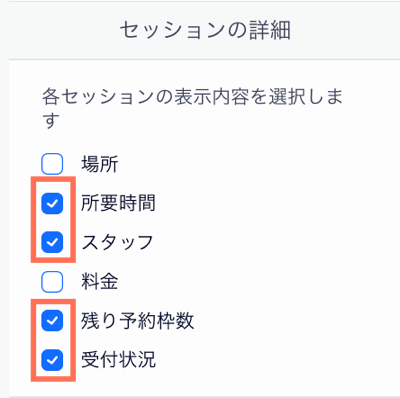Enable the 場所 checkbox

(52, 164)
